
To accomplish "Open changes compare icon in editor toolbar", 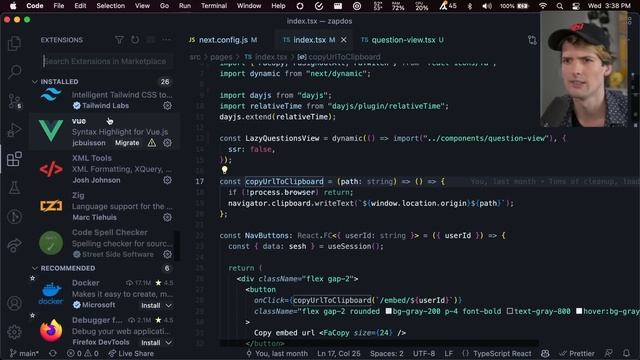I will (532, 40).
